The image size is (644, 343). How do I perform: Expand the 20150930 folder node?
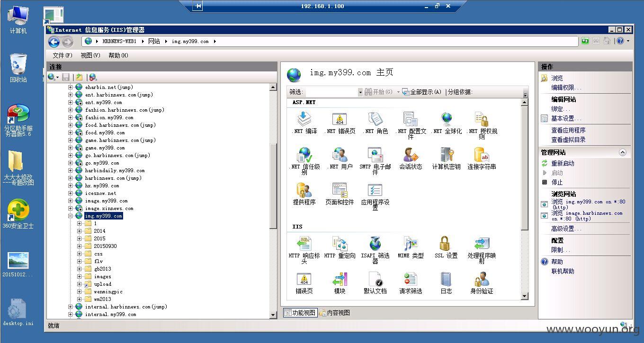click(80, 246)
